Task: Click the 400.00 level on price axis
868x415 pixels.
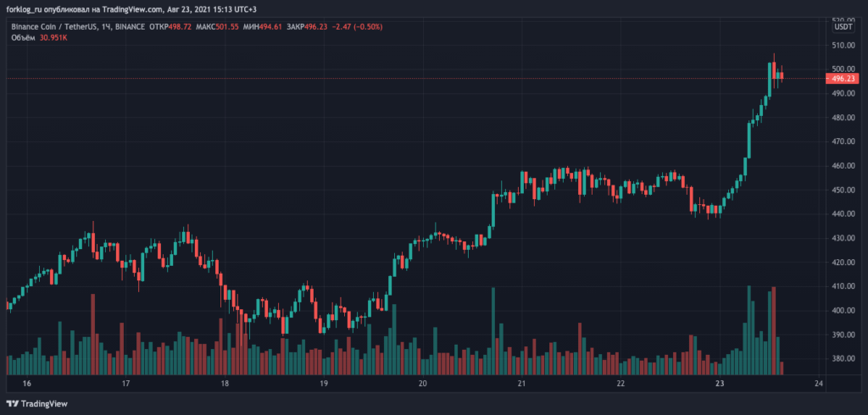Action: click(842, 311)
